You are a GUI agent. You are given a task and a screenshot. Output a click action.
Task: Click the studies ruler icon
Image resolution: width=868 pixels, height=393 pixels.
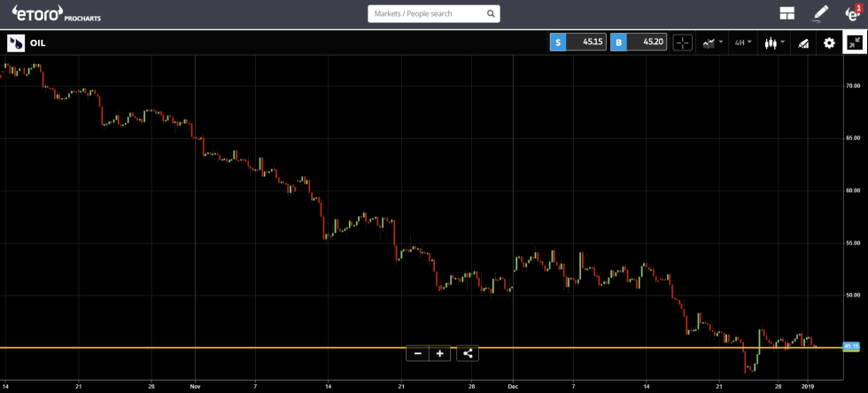(803, 42)
